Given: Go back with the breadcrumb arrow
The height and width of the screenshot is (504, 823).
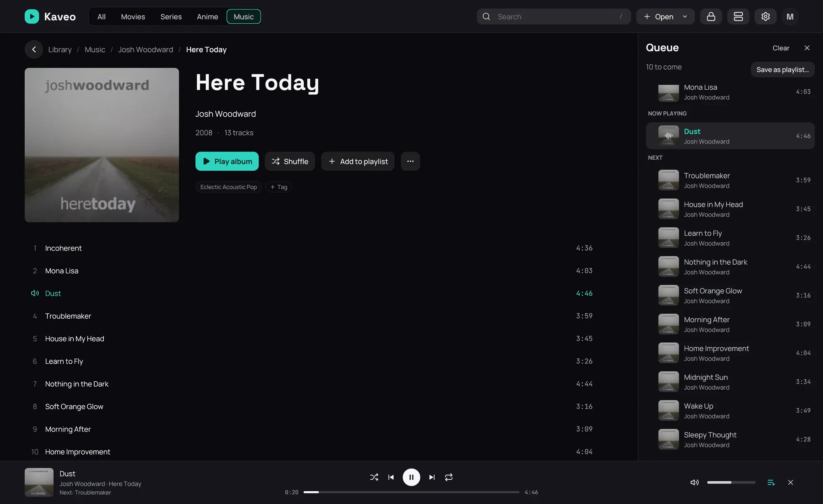Looking at the screenshot, I should (x=34, y=49).
